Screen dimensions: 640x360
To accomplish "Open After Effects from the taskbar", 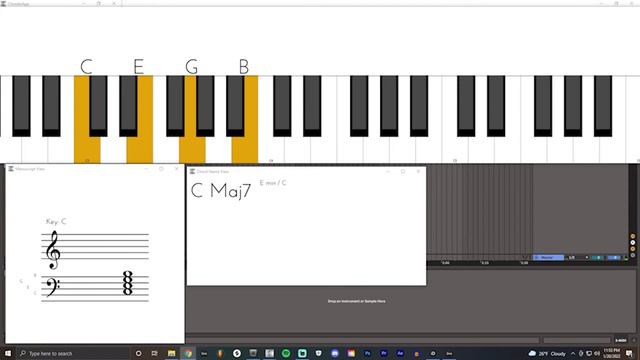I will (400, 353).
